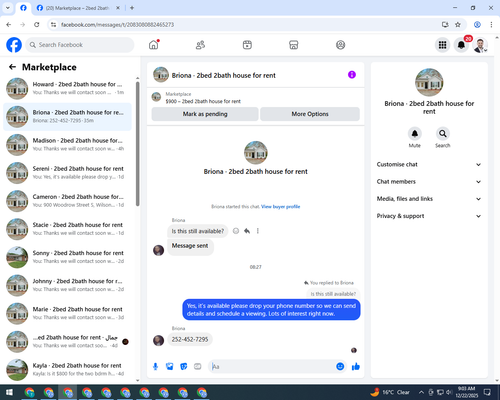Open the Windows Start button
500x400 pixels.
click(9, 392)
